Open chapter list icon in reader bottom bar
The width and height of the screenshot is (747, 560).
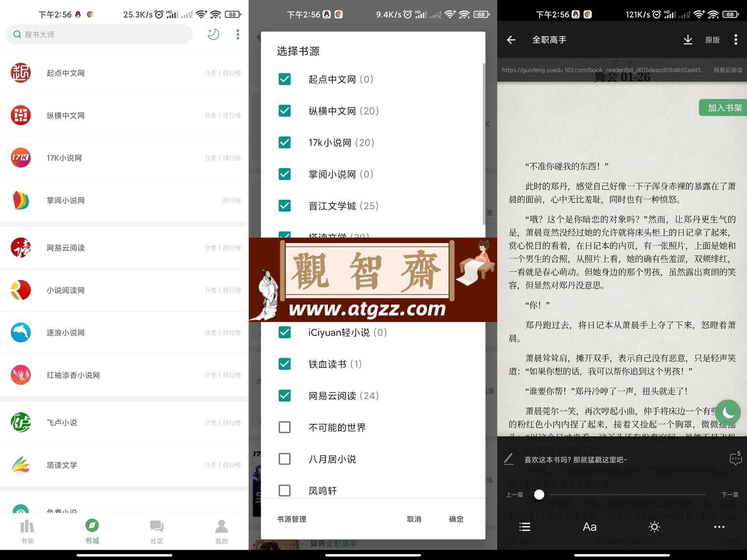tap(524, 527)
